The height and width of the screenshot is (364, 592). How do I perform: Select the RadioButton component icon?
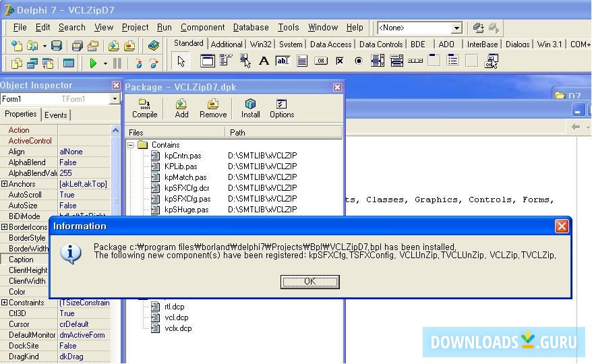[x=359, y=61]
